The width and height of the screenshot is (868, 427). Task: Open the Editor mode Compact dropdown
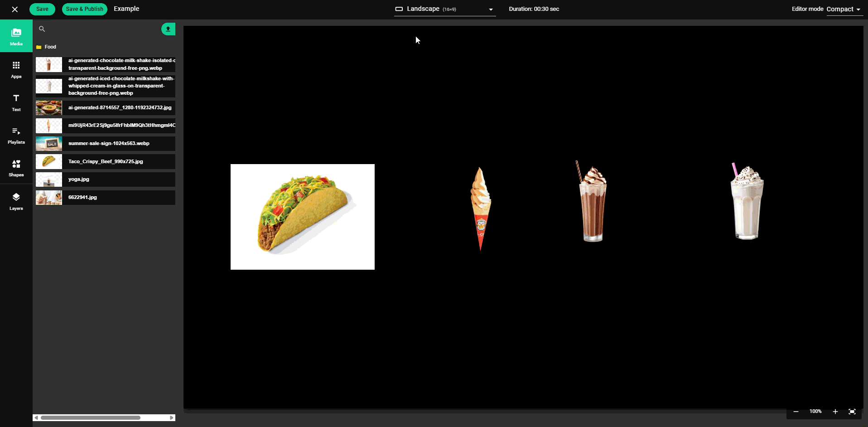844,9
